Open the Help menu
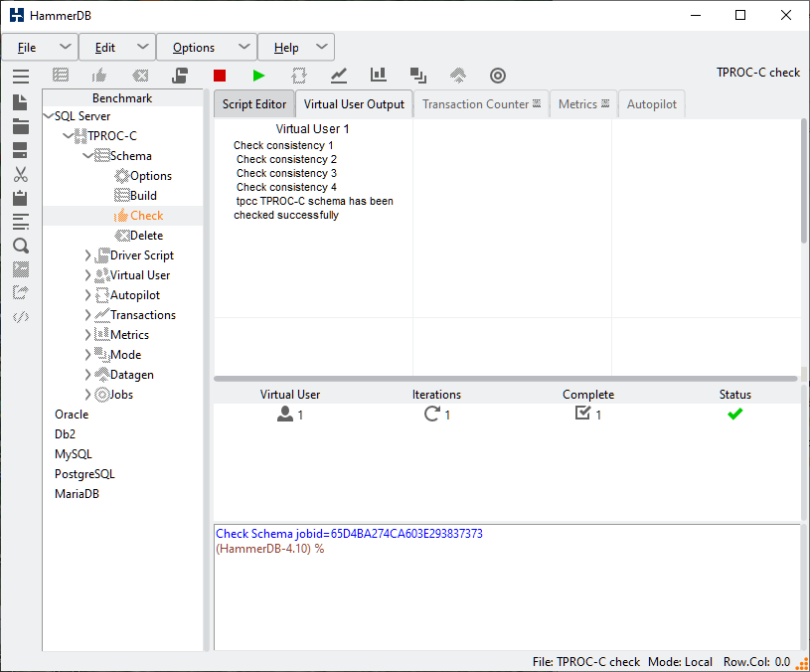Image resolution: width=810 pixels, height=672 pixels. click(296, 48)
